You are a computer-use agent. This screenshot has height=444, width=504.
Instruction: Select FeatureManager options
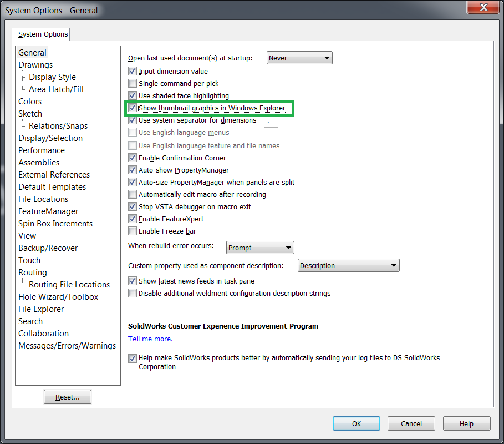pyautogui.click(x=48, y=211)
